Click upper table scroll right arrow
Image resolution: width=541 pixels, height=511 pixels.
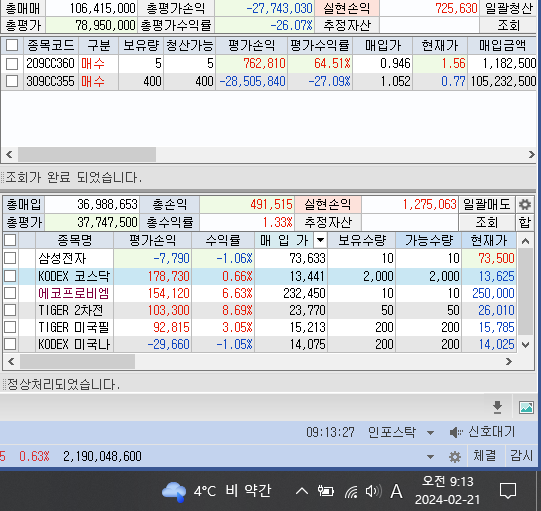pos(531,154)
